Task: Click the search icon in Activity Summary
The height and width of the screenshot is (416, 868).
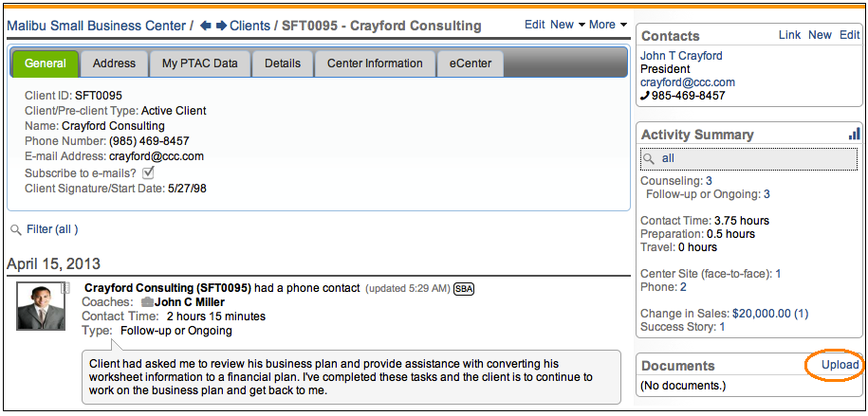Action: click(650, 159)
